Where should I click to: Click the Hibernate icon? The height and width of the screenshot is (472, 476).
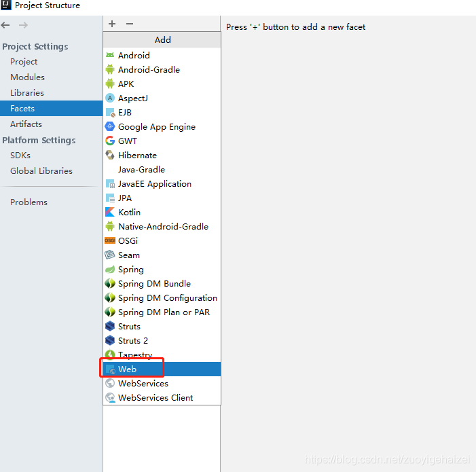tap(110, 155)
